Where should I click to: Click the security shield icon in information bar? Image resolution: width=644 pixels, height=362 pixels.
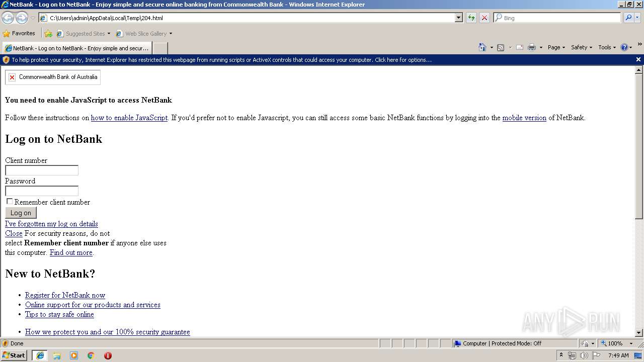click(6, 60)
